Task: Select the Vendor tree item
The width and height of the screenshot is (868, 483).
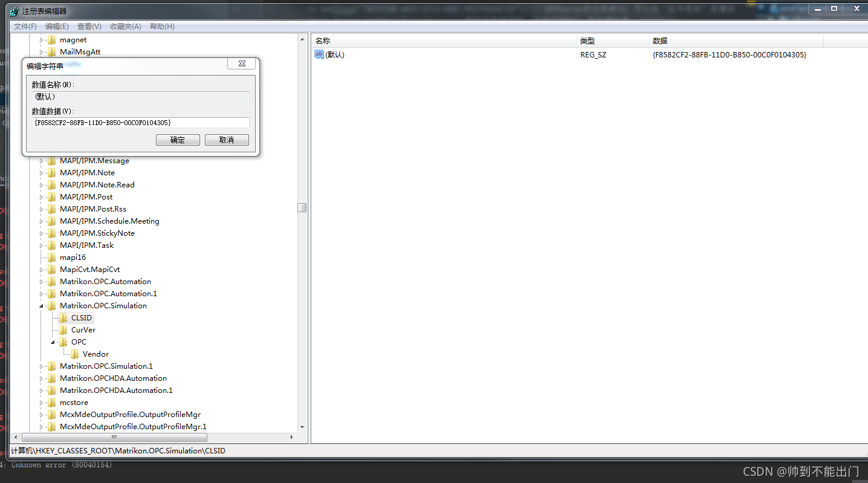Action: pos(96,354)
